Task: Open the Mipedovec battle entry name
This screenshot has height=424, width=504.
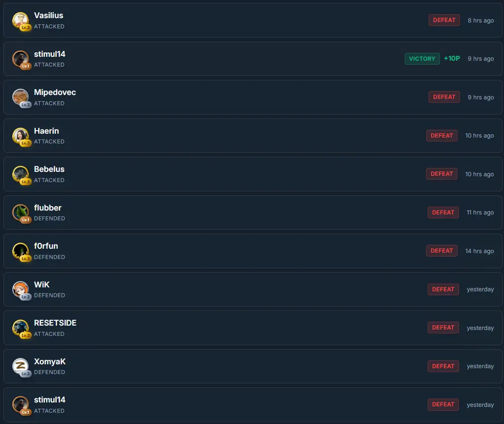Action: [x=55, y=93]
